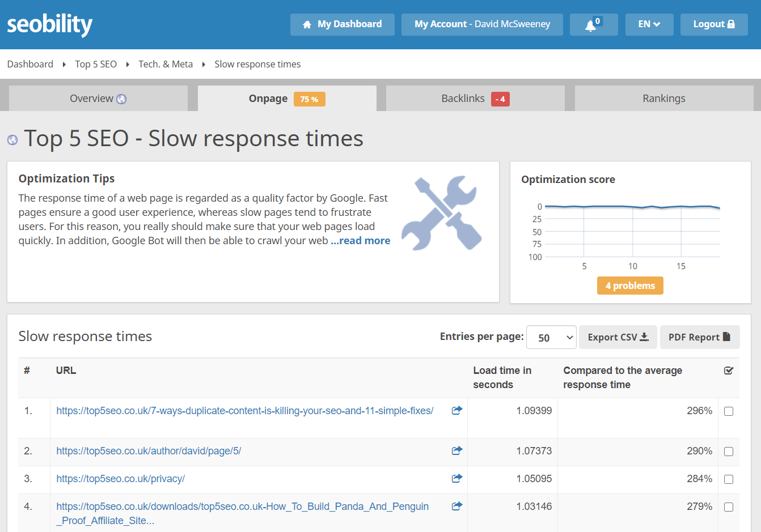This screenshot has height=532, width=761.
Task: Click the seobility logo
Action: [x=50, y=24]
